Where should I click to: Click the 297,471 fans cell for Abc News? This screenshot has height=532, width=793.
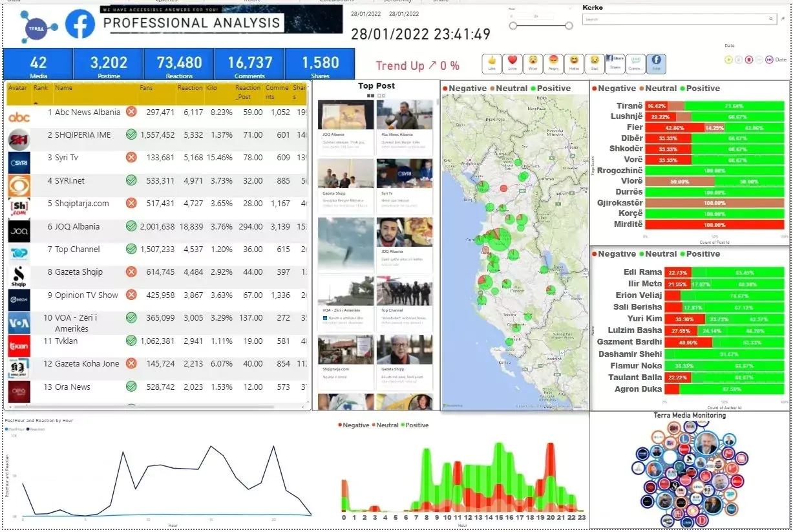coord(160,112)
